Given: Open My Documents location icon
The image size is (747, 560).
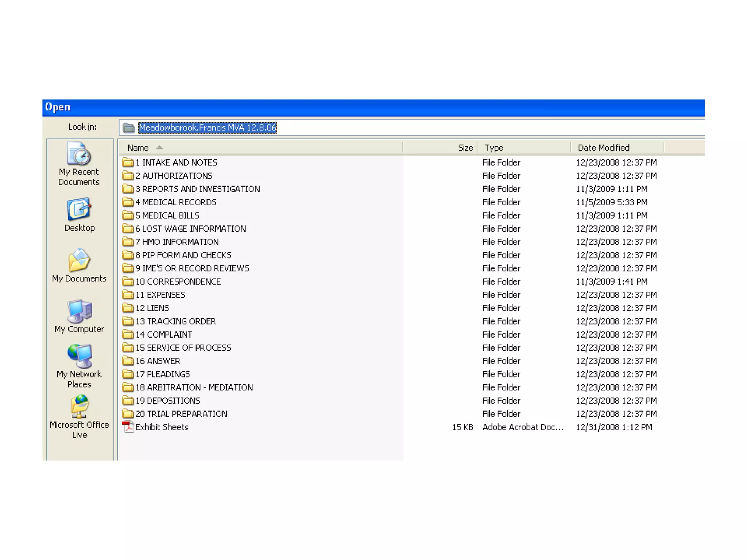Looking at the screenshot, I should coord(79,260).
